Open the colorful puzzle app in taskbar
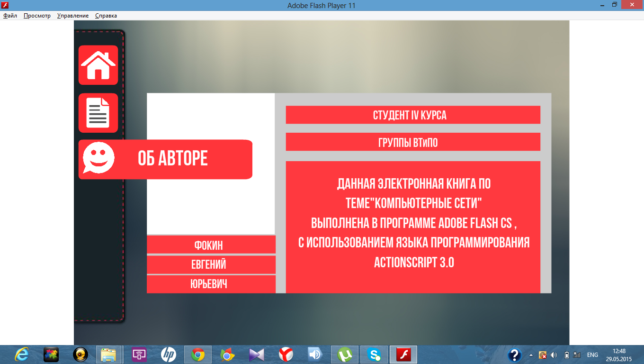Image resolution: width=644 pixels, height=364 pixels. tap(51, 354)
